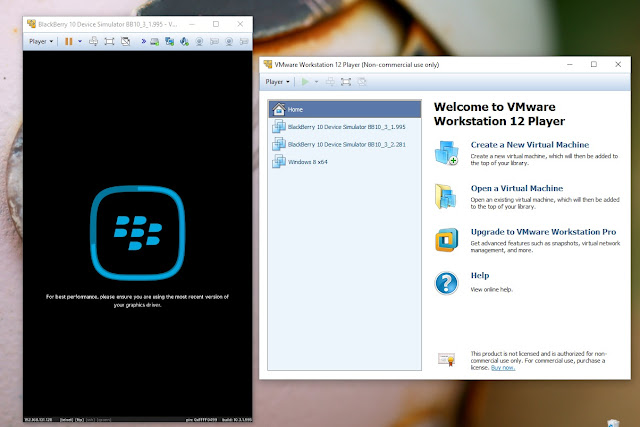Click VMware icon in simulator title bar
This screenshot has height=427, width=640.
[31, 24]
